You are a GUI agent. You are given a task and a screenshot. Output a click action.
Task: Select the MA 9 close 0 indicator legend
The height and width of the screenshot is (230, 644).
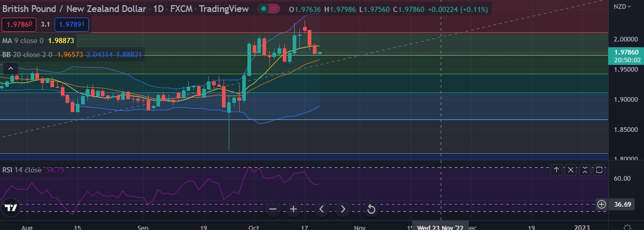pyautogui.click(x=23, y=40)
